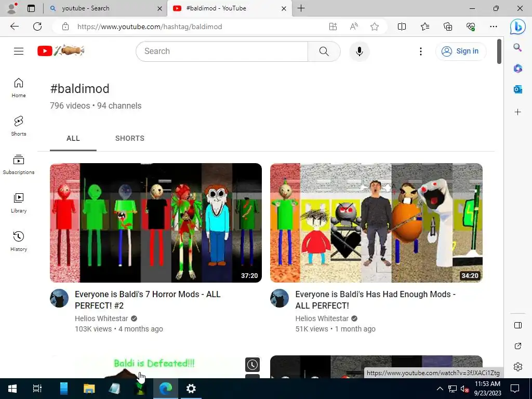Viewport: 532px width, 399px height.
Task: Open Settings gear app on the taskbar
Action: coord(191,389)
